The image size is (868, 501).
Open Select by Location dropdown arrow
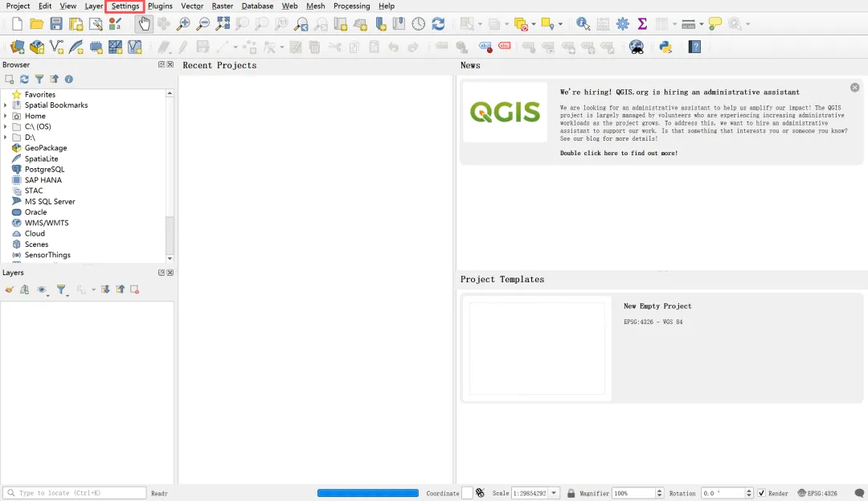click(560, 24)
